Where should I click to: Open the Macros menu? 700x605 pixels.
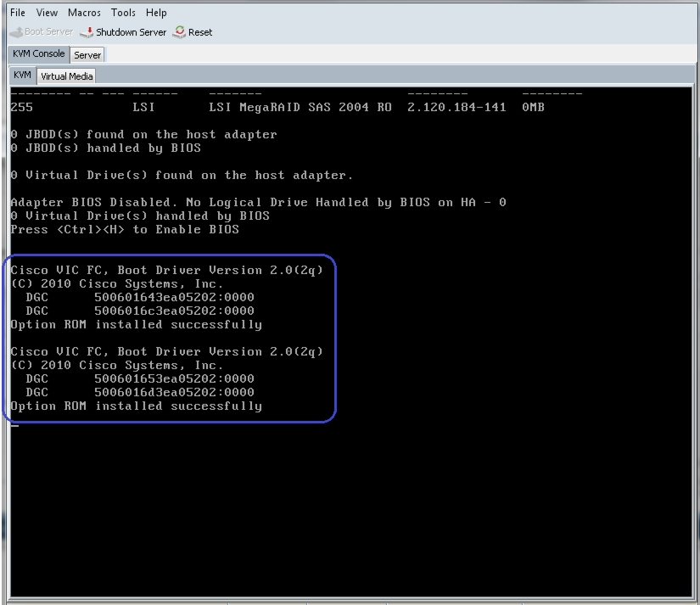84,13
